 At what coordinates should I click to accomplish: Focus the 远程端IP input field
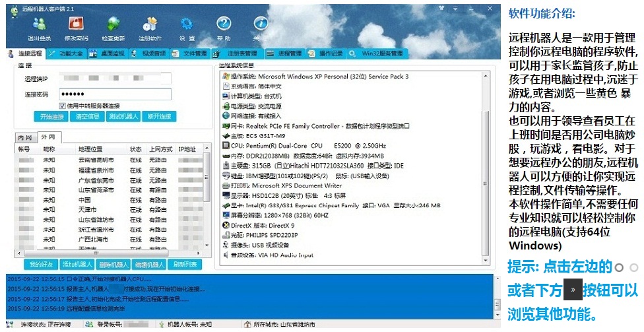pos(115,78)
